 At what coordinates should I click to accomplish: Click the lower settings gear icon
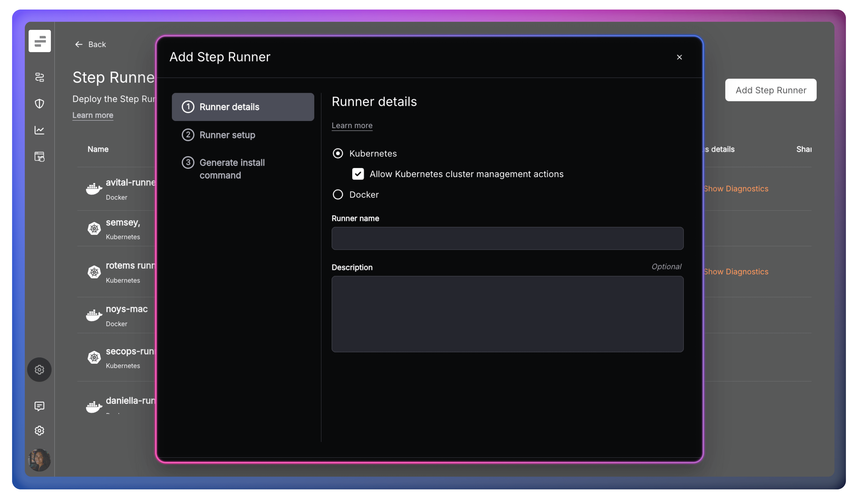[39, 430]
